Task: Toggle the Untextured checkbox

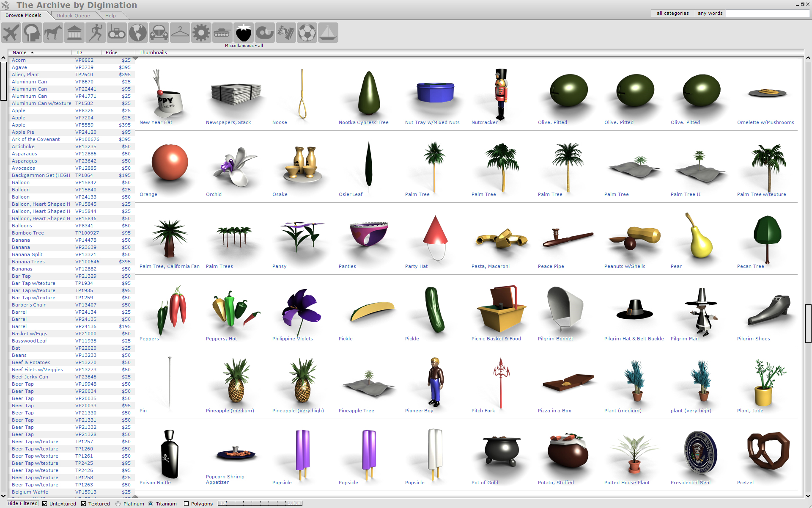Action: coord(44,504)
